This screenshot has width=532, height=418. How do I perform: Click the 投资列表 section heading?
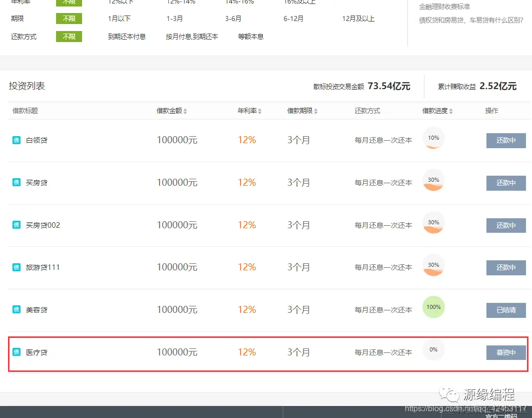[x=27, y=86]
